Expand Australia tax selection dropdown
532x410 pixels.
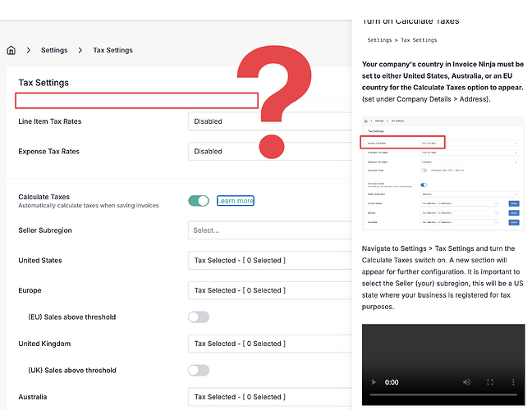pyautogui.click(x=270, y=397)
